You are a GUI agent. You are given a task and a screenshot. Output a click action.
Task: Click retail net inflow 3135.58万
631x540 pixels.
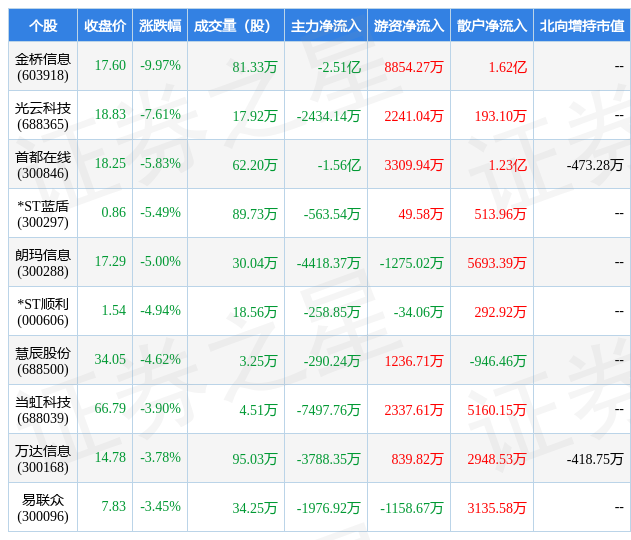pos(497,508)
